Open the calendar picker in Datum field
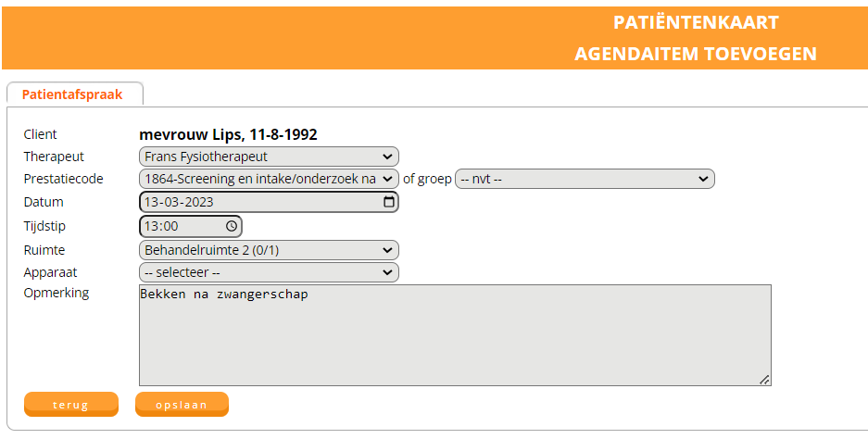Viewport: 868px width, 439px height. pyautogui.click(x=389, y=202)
